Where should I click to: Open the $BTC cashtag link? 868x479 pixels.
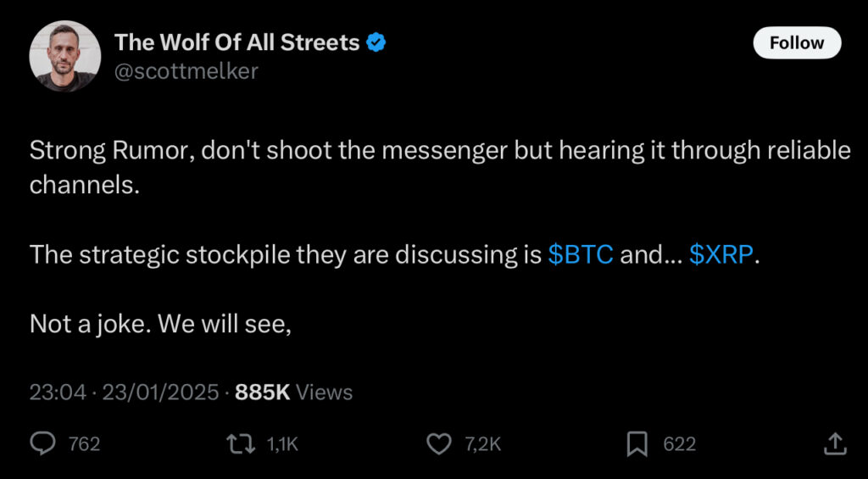point(581,255)
